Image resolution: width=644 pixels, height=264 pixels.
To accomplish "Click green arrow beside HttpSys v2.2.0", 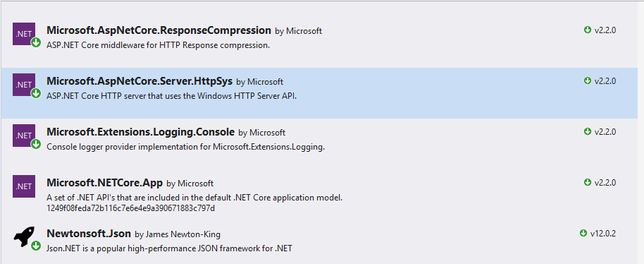I will pos(588,81).
